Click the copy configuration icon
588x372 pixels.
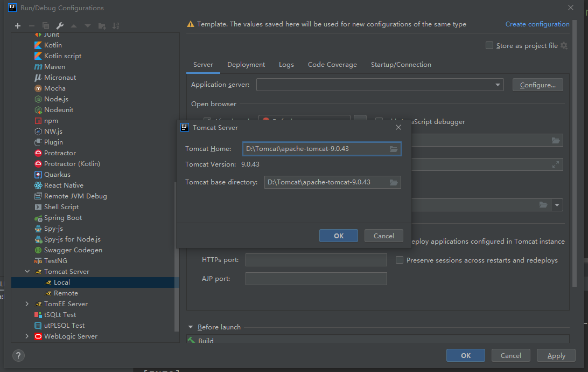[46, 26]
